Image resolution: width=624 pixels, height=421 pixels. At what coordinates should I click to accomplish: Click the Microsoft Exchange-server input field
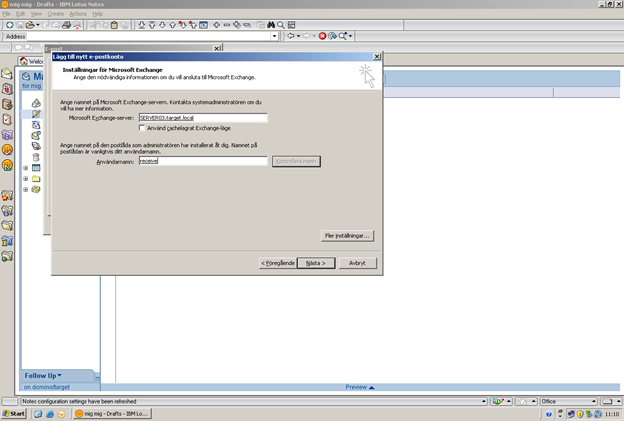tap(203, 118)
